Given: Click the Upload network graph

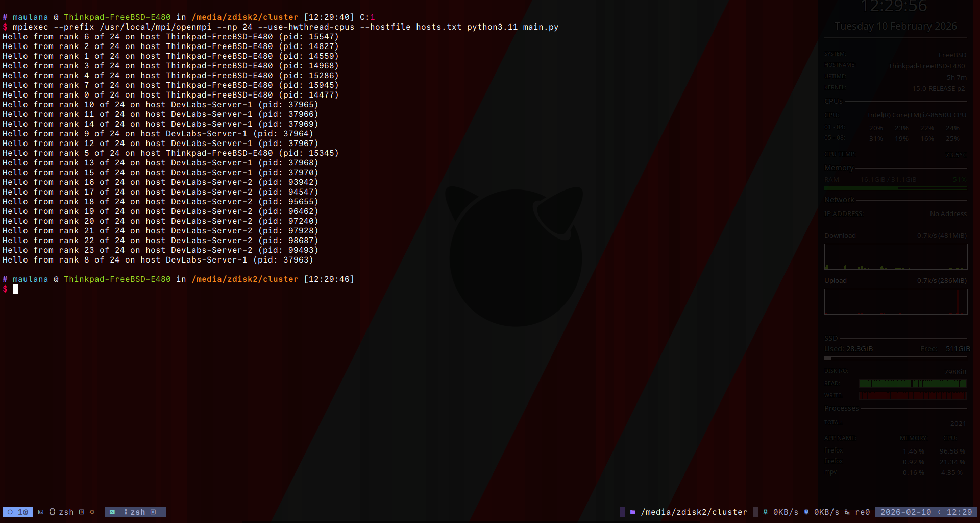Looking at the screenshot, I should click(895, 301).
